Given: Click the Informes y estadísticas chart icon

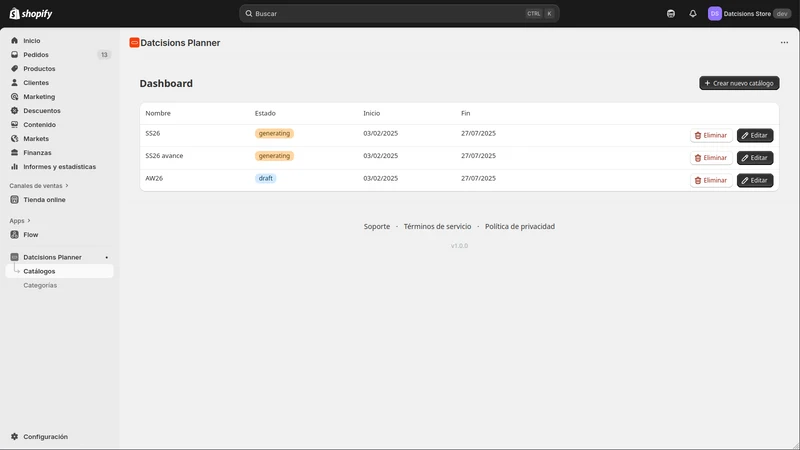Looking at the screenshot, I should click(x=14, y=167).
